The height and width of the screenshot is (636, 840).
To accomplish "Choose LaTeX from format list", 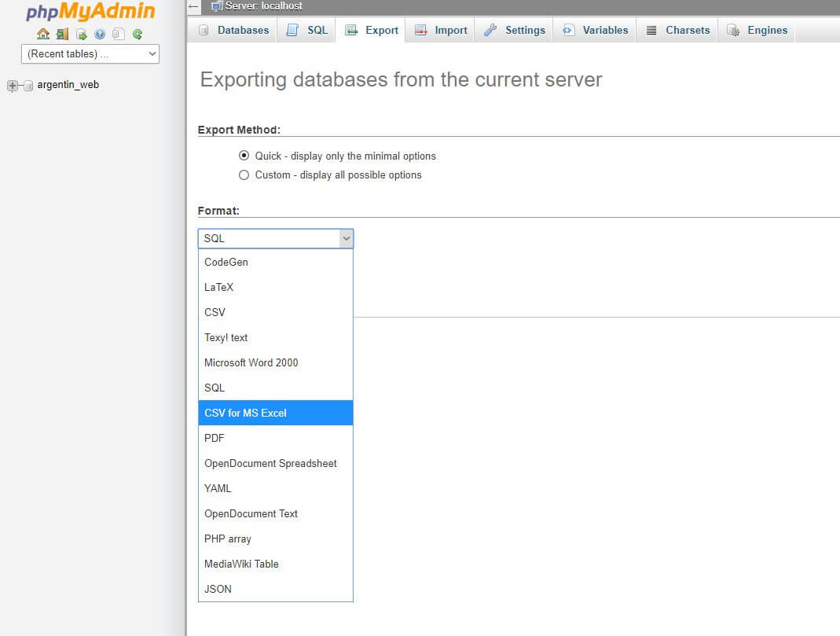I will pos(275,287).
